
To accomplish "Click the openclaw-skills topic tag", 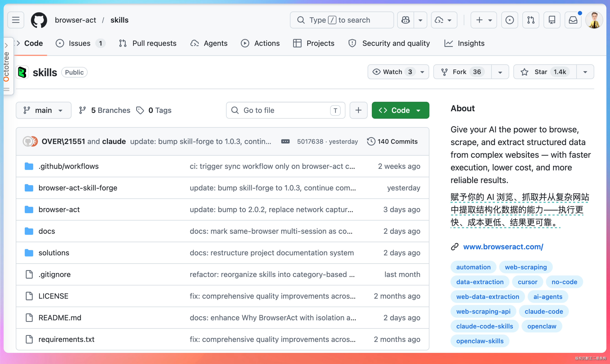I will (480, 341).
